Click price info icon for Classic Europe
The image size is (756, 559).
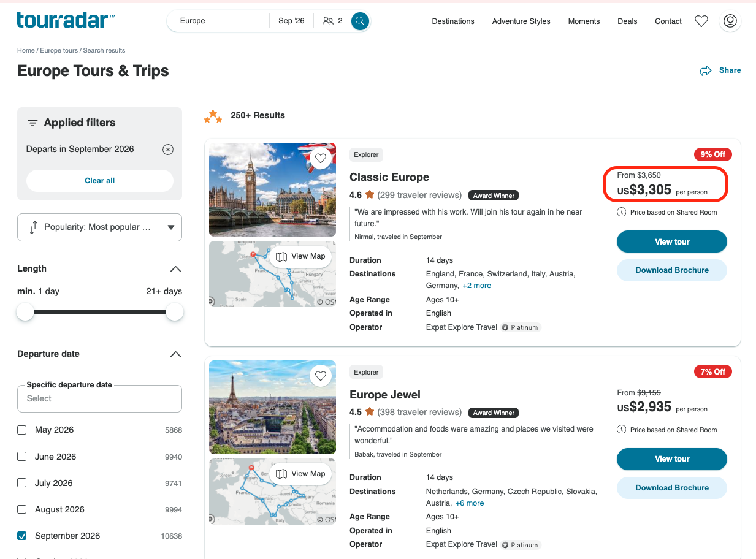[622, 212]
